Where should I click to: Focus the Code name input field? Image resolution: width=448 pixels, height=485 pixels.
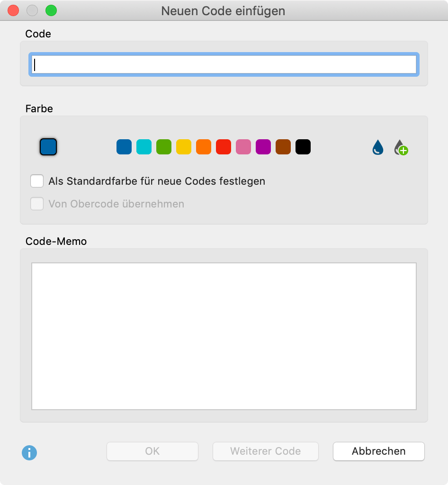pos(224,64)
